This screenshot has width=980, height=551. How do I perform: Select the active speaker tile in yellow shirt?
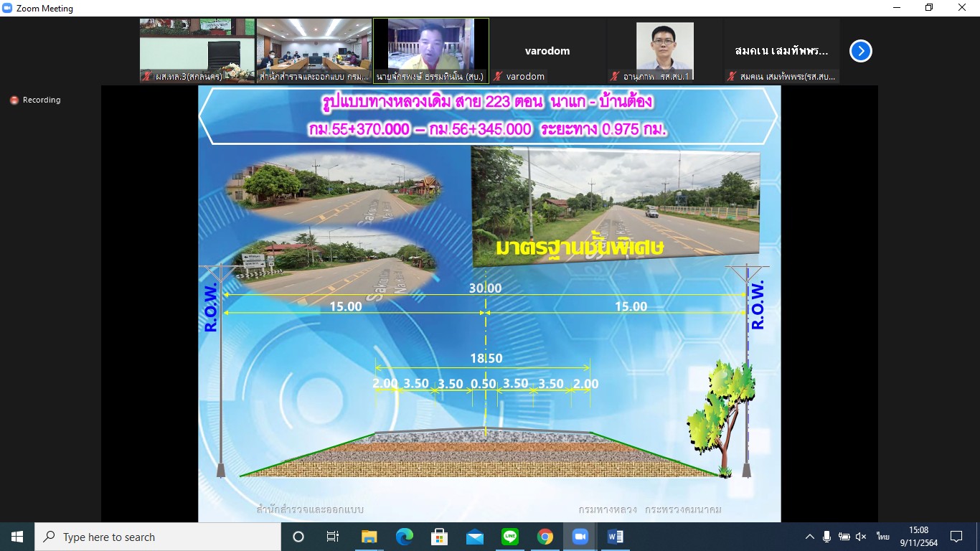tap(430, 50)
